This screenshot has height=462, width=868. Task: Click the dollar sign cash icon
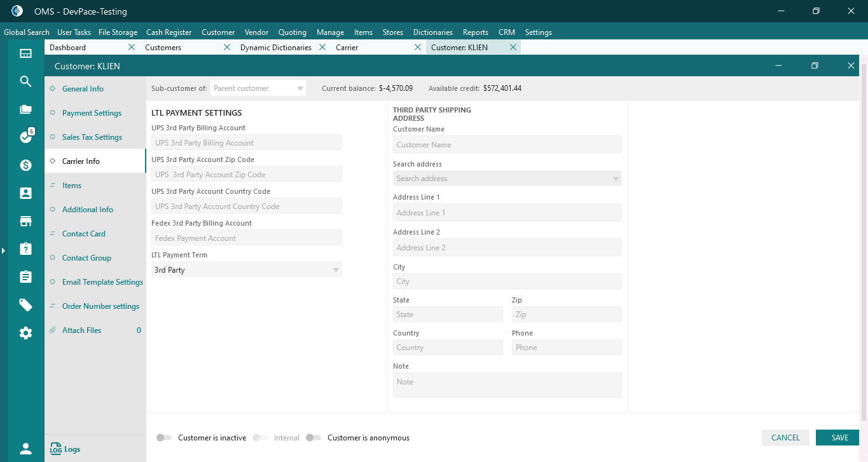(x=25, y=165)
